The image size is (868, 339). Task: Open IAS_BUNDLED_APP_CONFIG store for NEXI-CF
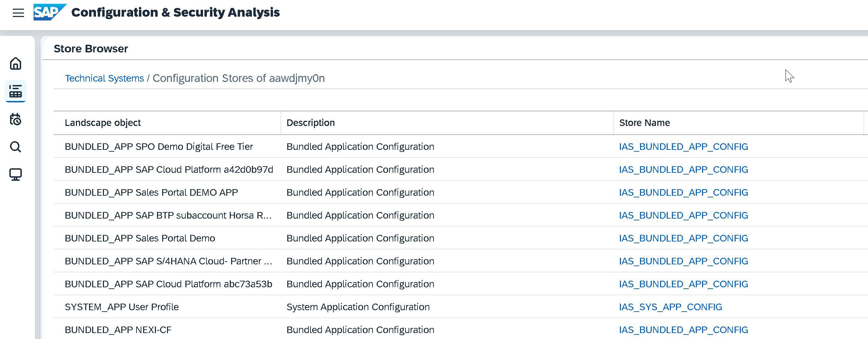683,330
